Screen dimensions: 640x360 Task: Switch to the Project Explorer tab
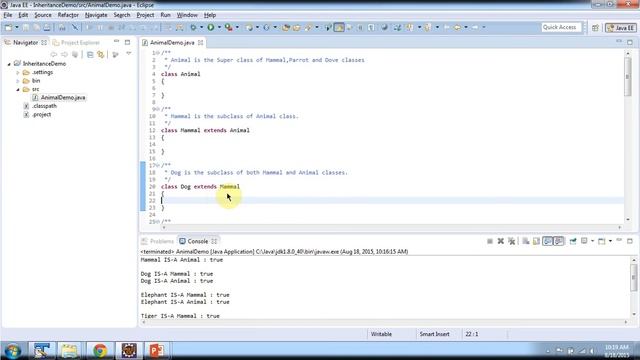click(76, 42)
